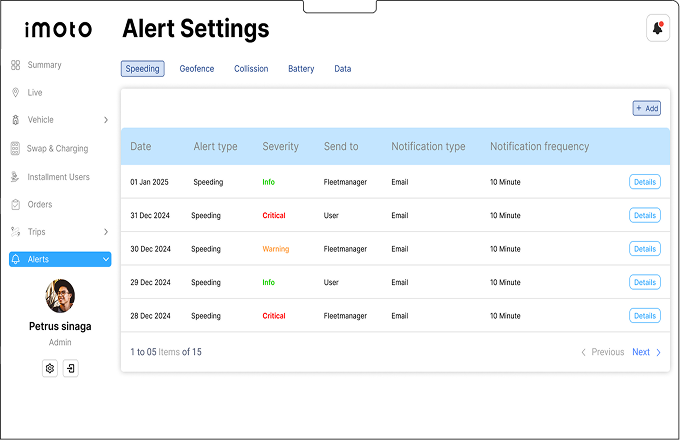Click the notification bell icon
Viewport: 680px width, 440px height.
[657, 28]
